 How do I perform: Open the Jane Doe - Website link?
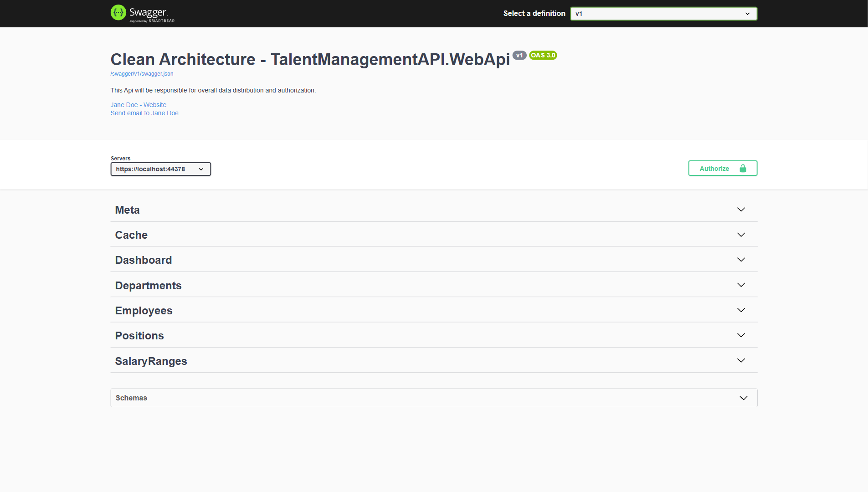tap(138, 105)
